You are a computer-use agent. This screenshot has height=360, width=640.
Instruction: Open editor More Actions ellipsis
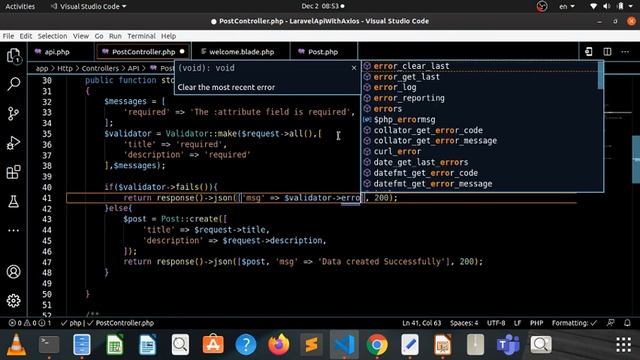[625, 52]
